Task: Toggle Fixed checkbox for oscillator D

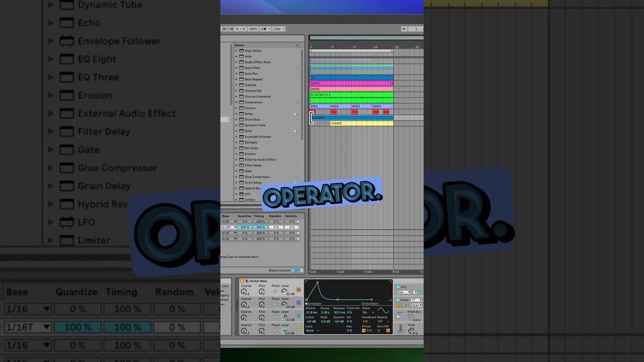Action: point(275,291)
